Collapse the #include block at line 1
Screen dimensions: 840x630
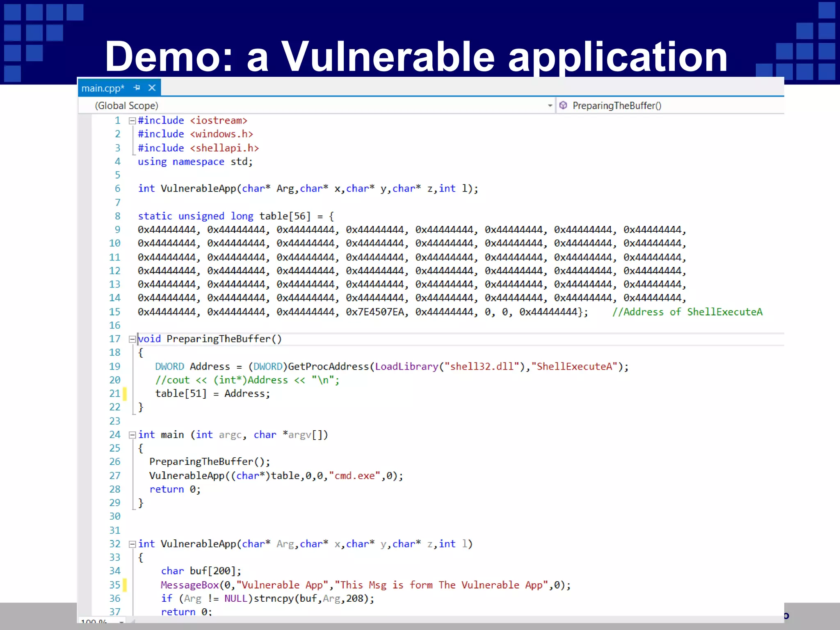[x=132, y=121]
